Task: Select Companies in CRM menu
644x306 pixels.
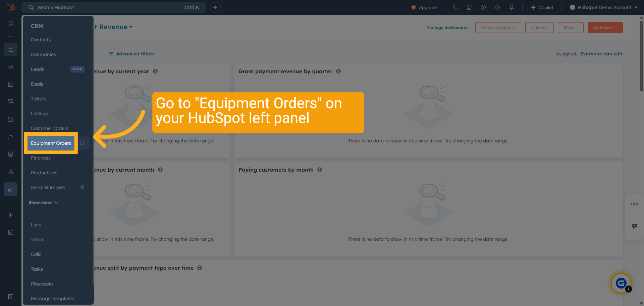Action: coord(43,54)
